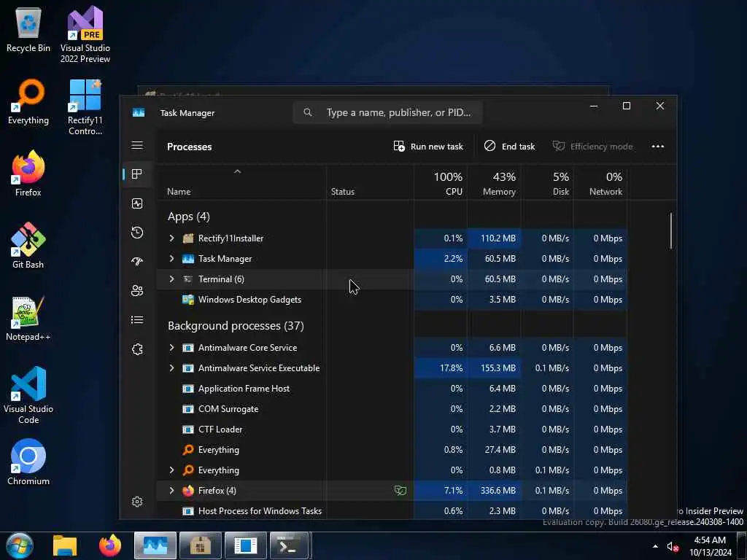Select the Firefox desktop shortcut
Screen dimensions: 747x560
coord(28,174)
